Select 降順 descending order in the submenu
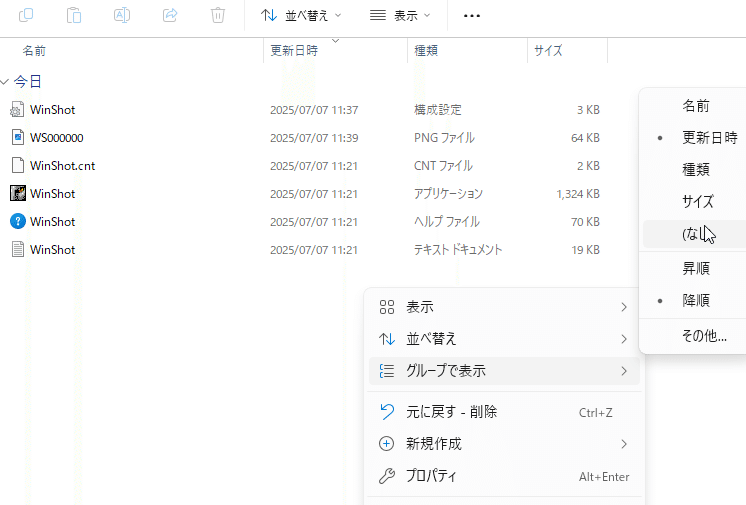This screenshot has height=505, width=746. click(x=695, y=300)
